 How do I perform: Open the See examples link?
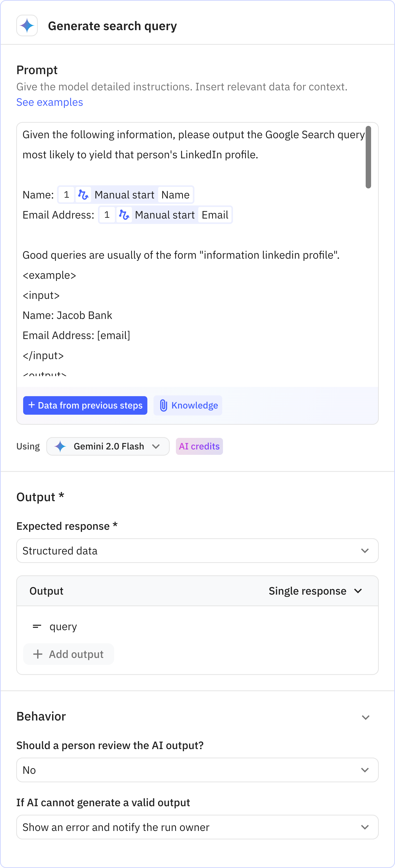point(50,102)
